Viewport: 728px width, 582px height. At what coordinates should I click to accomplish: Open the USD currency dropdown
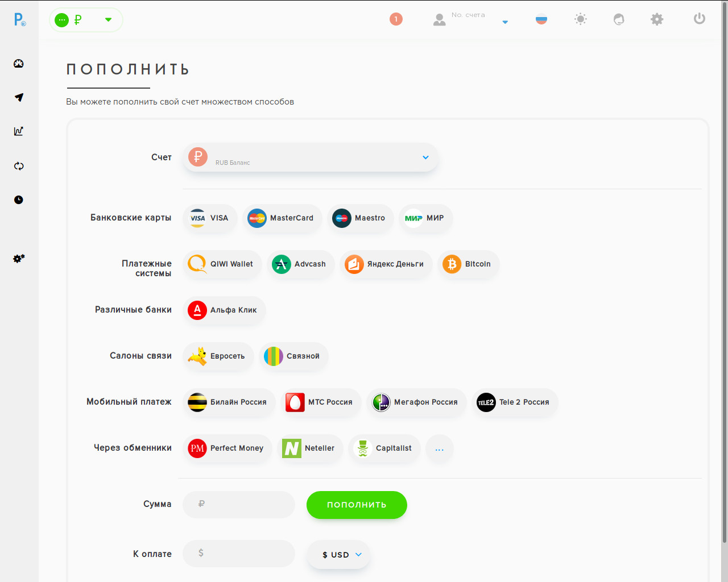click(339, 555)
